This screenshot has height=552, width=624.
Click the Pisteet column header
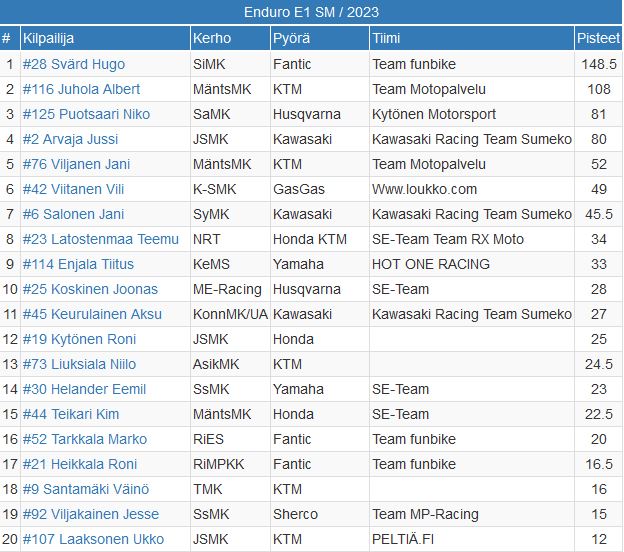tap(598, 38)
